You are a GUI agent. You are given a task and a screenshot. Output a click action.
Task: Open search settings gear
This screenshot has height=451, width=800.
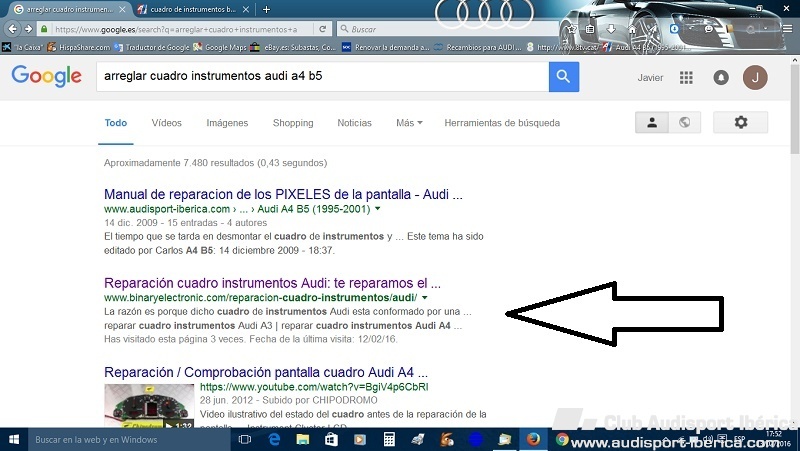coord(741,123)
